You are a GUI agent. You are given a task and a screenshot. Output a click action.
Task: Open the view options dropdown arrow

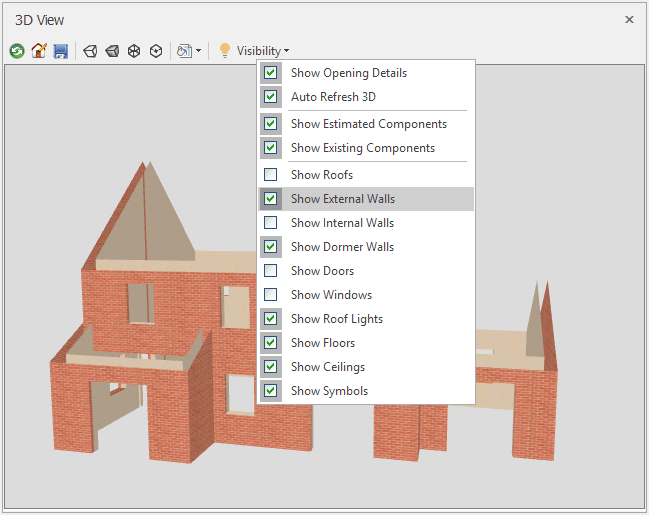(198, 51)
